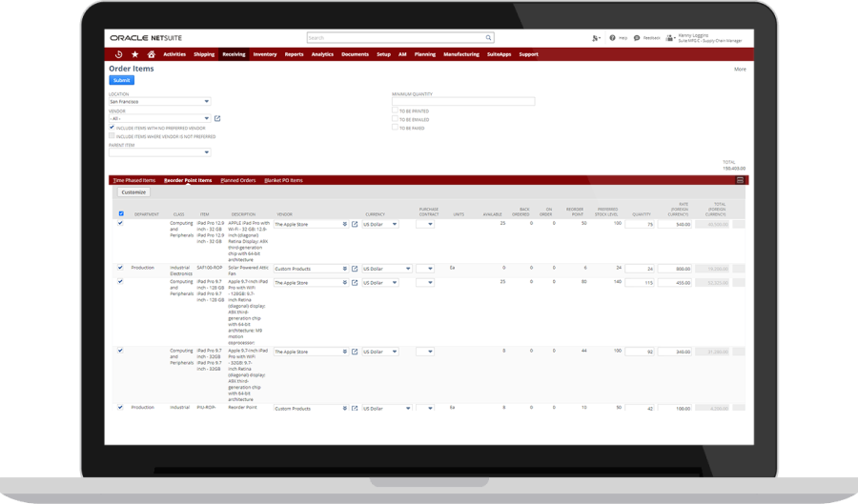Expand vendor list arrows in iPad Pro 12.9 row

345,224
